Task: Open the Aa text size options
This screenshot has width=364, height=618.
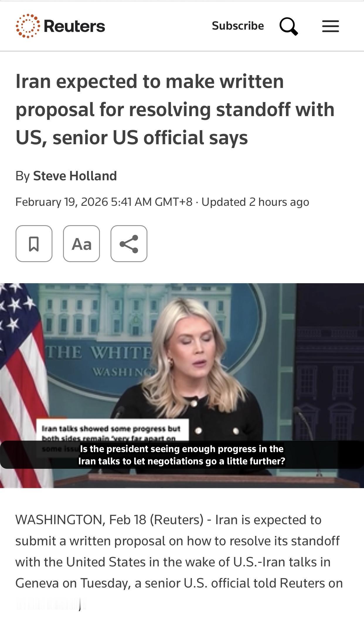Action: 81,244
